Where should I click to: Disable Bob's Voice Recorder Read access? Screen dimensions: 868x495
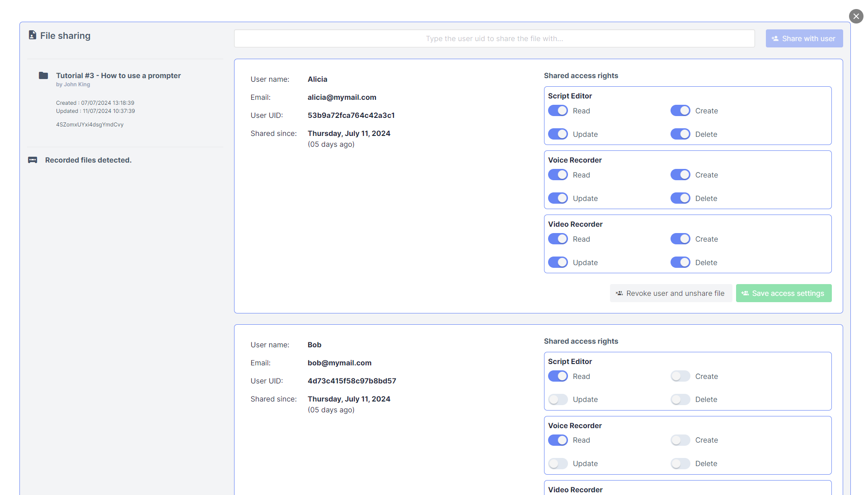[x=558, y=440]
